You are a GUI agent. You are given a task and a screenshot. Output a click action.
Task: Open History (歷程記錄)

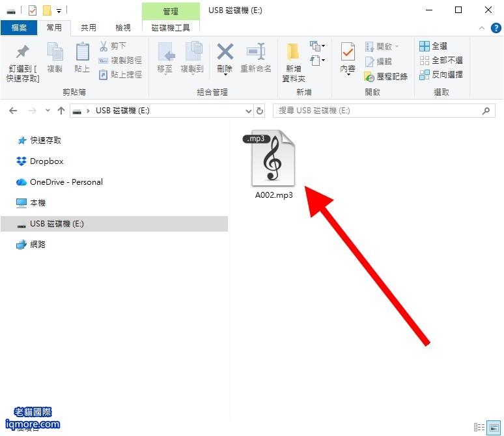385,77
